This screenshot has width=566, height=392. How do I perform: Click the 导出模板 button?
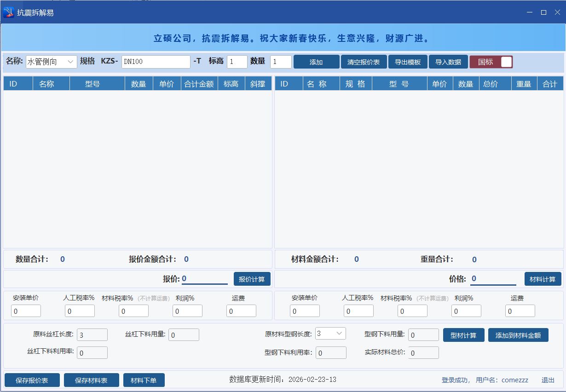pyautogui.click(x=408, y=61)
